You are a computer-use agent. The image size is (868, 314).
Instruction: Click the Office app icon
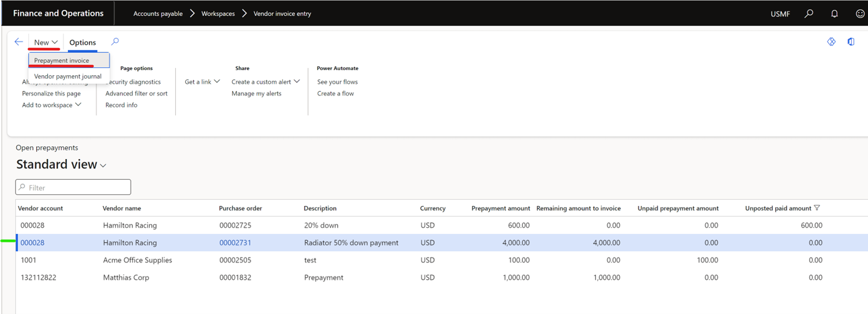click(x=851, y=42)
